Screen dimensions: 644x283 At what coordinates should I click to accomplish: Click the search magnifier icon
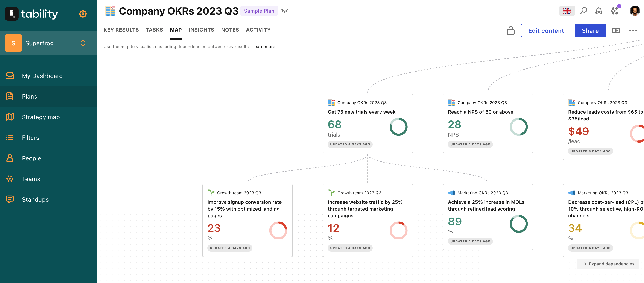coord(583,11)
